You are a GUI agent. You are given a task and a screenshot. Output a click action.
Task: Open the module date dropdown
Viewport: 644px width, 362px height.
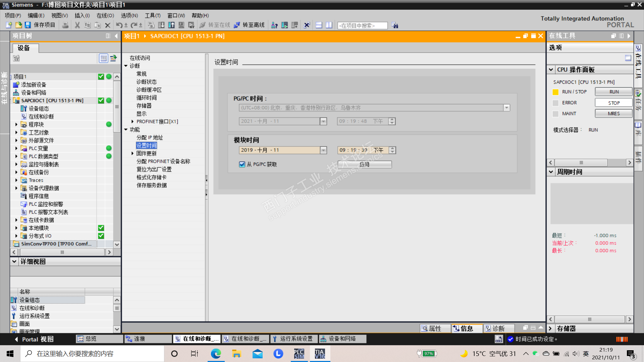(x=323, y=150)
